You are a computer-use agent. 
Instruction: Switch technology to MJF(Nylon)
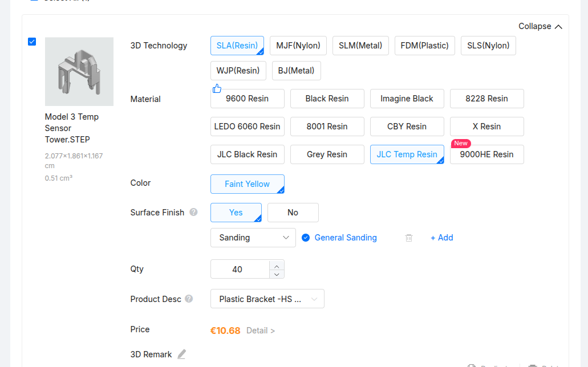[298, 46]
